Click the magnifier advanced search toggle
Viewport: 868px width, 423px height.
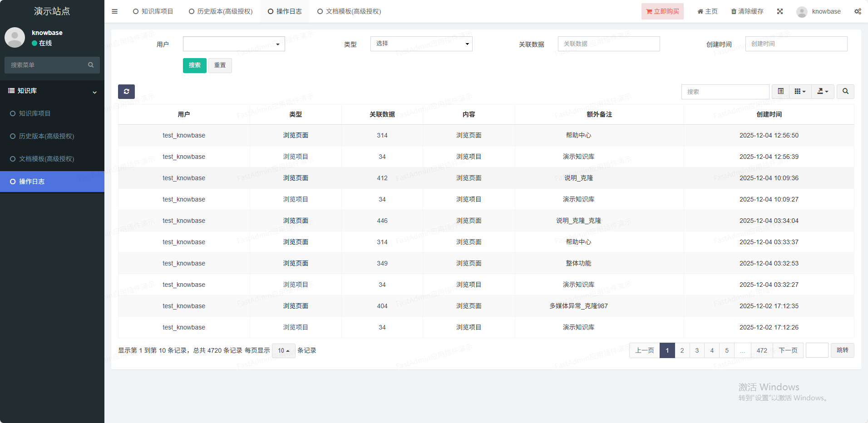[x=845, y=92]
